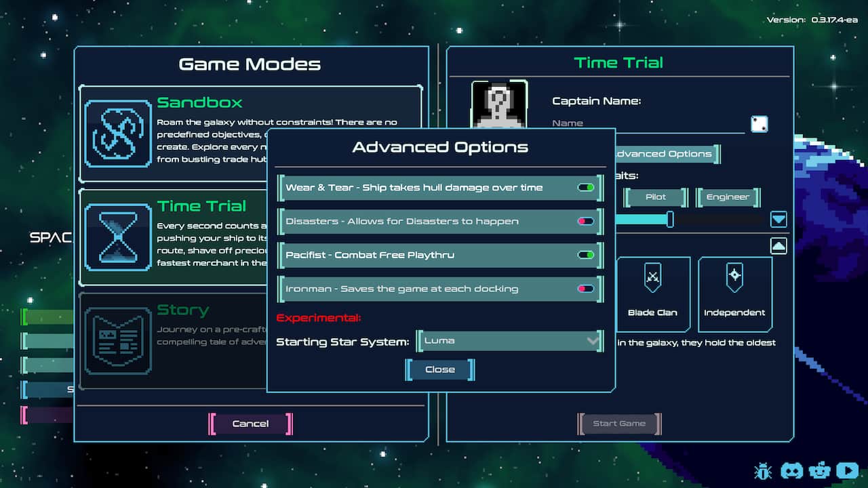This screenshot has width=868, height=488.
Task: Visit the Reddit icon link
Action: 821,470
